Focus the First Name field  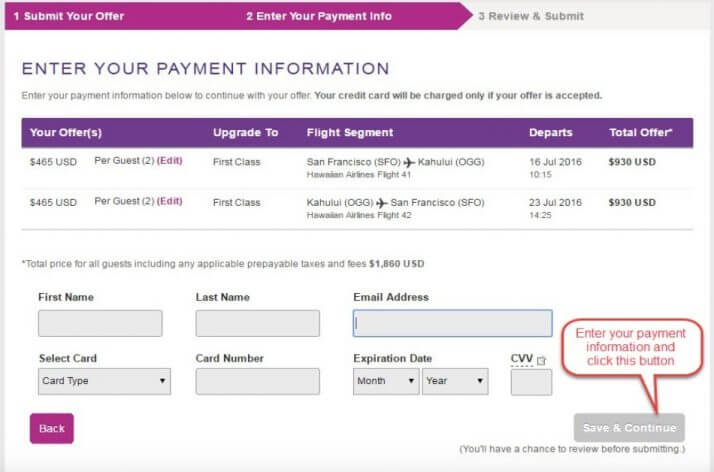click(100, 323)
